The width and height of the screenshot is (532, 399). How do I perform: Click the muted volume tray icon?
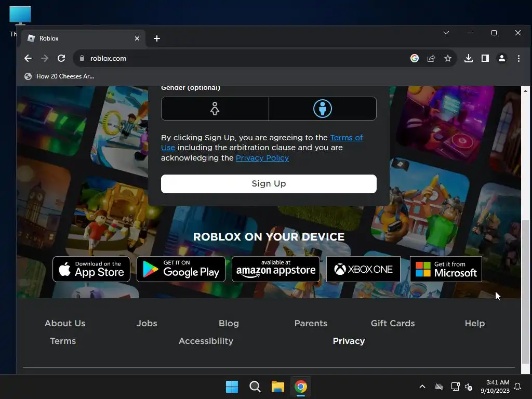[469, 387]
